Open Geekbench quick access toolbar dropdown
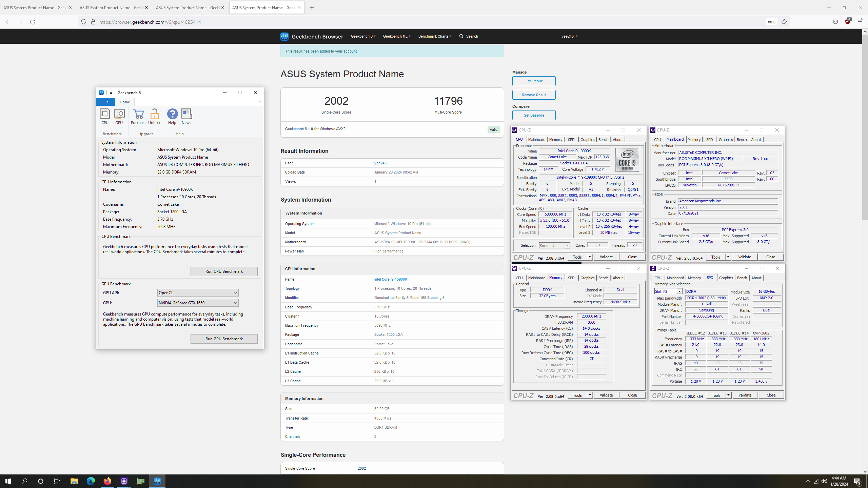Viewport: 868px width, 488px height. tap(111, 93)
